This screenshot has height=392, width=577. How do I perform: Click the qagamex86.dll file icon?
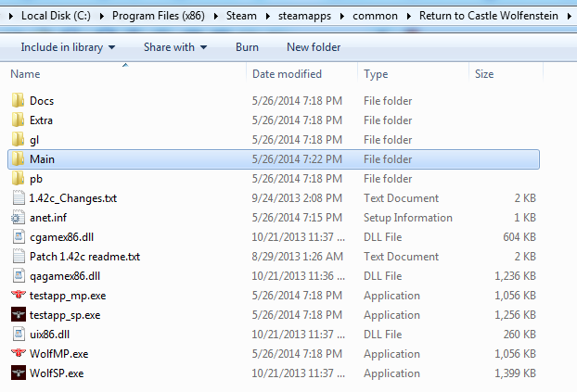pyautogui.click(x=19, y=276)
